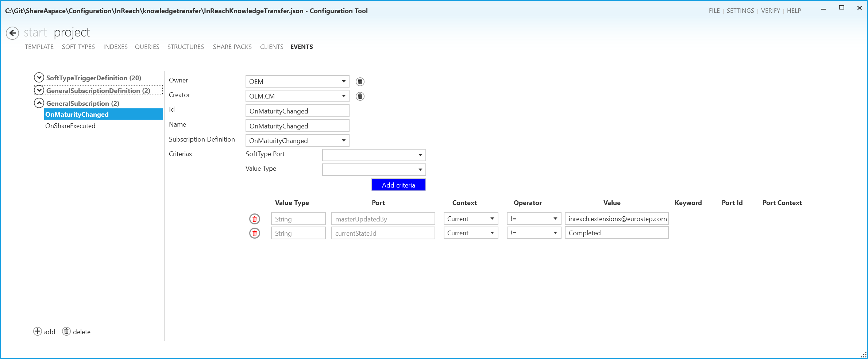Open the Owner dropdown
Image resolution: width=868 pixels, height=359 pixels.
(343, 82)
